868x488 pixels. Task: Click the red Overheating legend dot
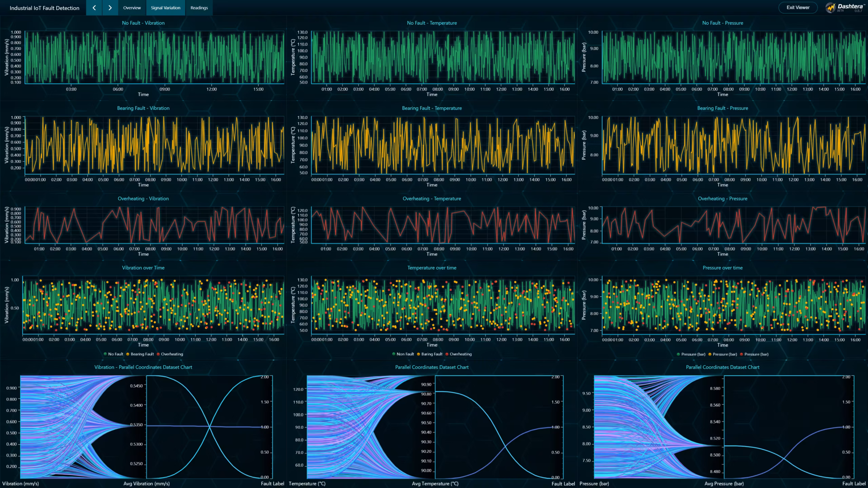click(x=158, y=354)
